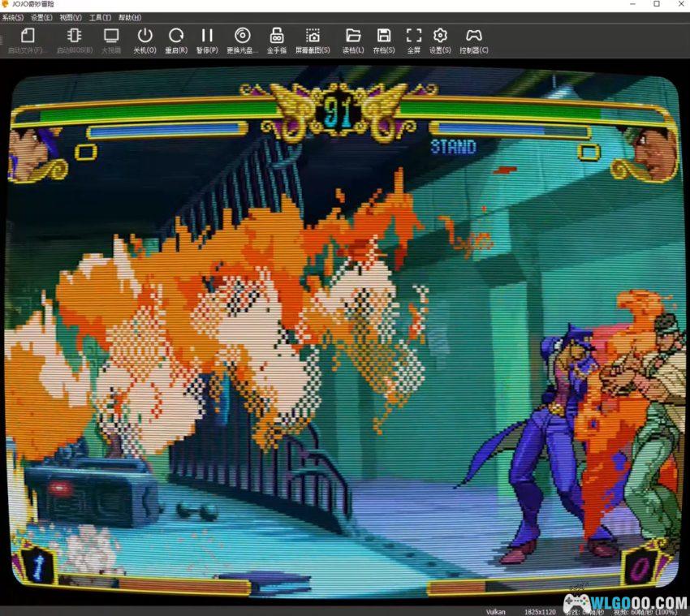Open the 工具(T) menu

[x=100, y=18]
